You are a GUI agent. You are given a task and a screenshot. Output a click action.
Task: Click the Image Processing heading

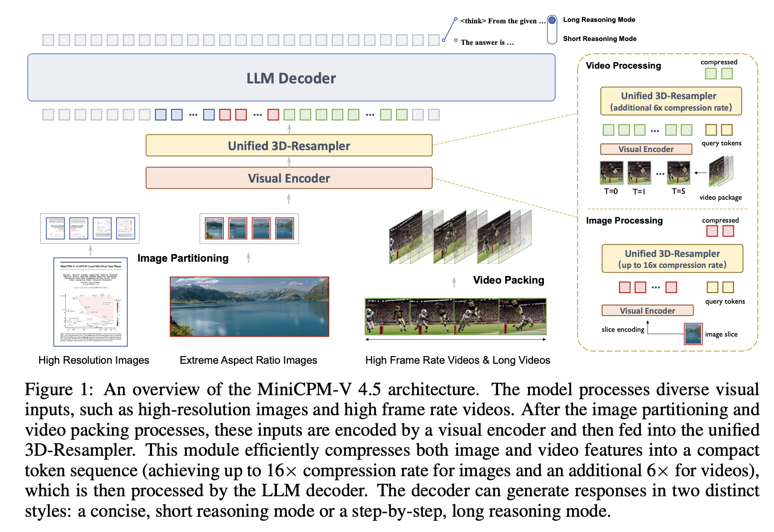(x=624, y=220)
